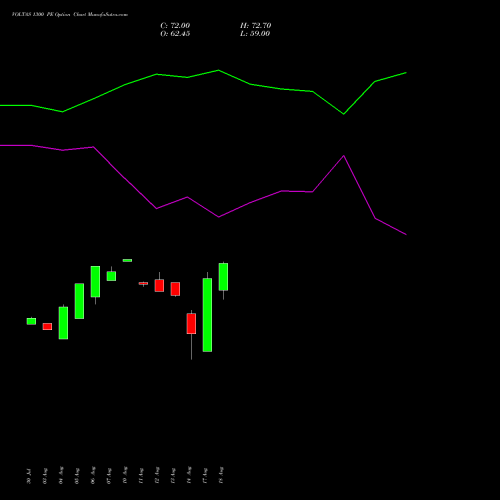Click the close value C: 72.00

click(175, 26)
